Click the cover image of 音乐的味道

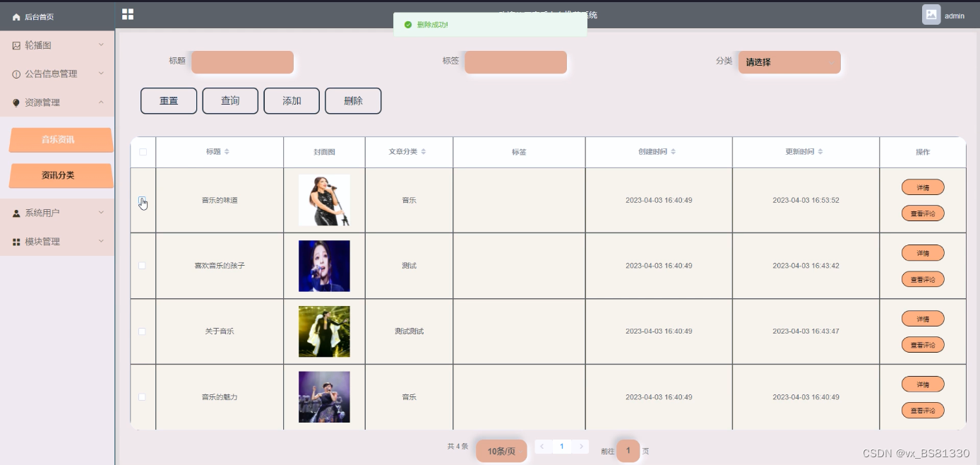(324, 200)
